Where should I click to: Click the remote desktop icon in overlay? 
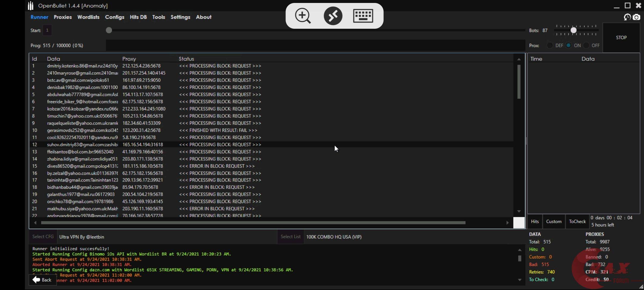pos(333,16)
